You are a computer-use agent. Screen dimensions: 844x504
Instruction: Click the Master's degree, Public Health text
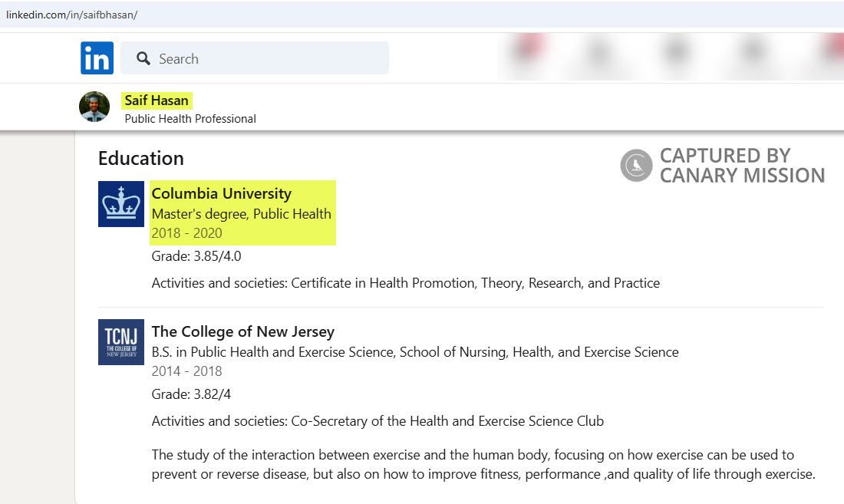tap(241, 214)
